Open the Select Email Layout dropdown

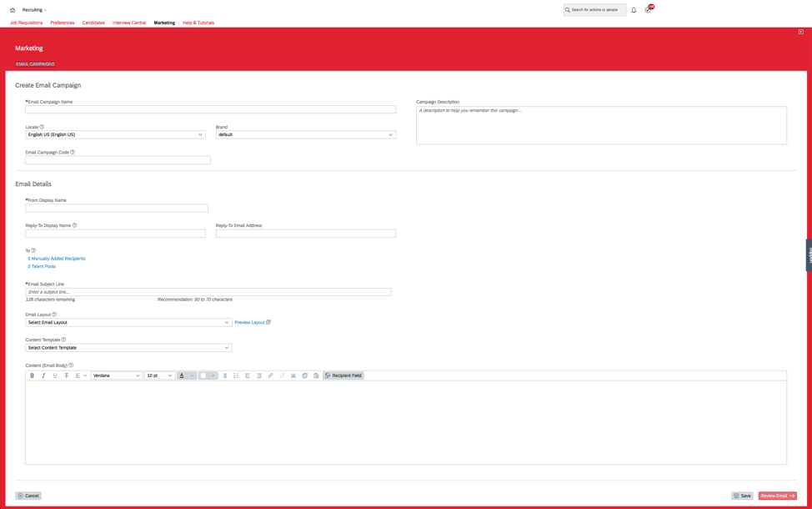coord(128,322)
